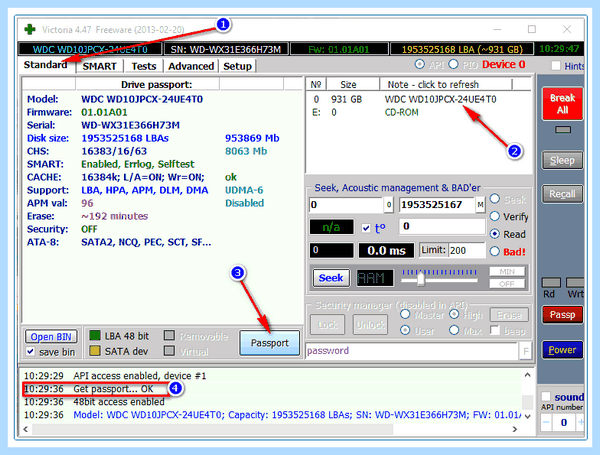Click the log horizontal scroll right arrow
This screenshot has height=455, width=600.
click(515, 429)
